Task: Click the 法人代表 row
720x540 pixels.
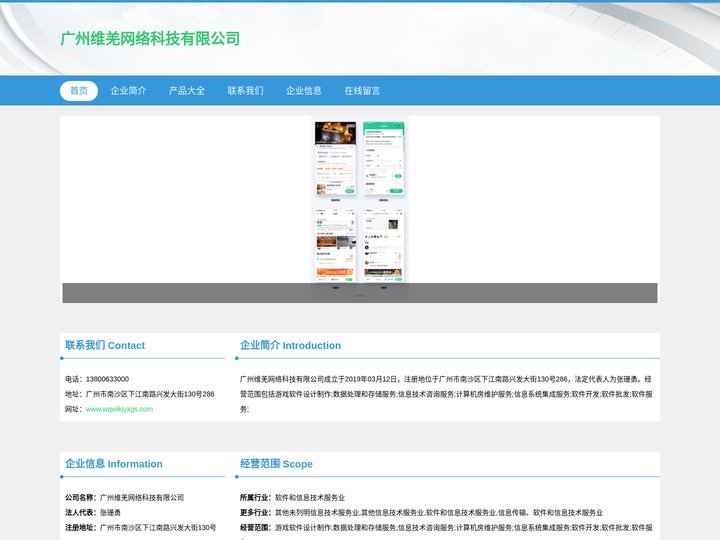Action: point(93,512)
